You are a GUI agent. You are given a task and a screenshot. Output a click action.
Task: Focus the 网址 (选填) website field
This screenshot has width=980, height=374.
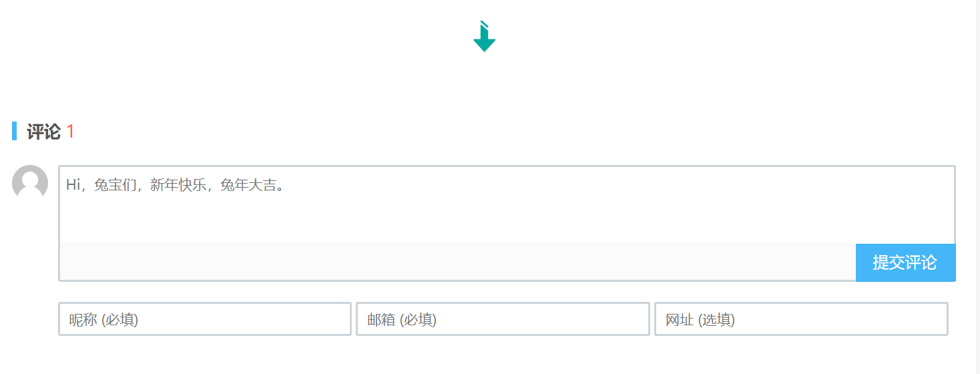point(801,319)
